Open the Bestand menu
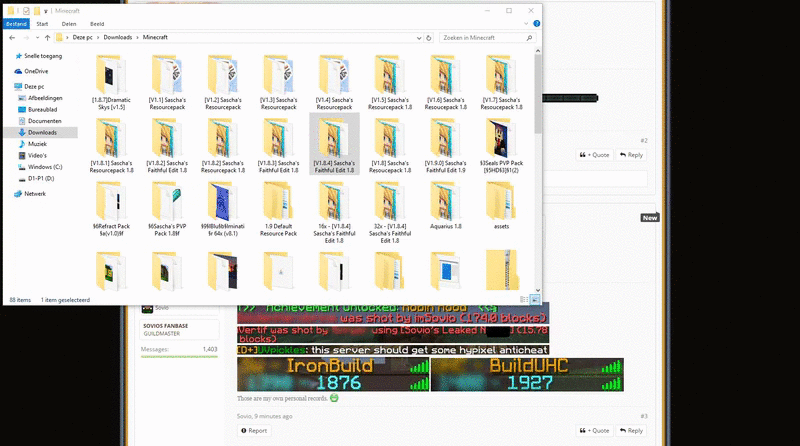 tap(16, 24)
